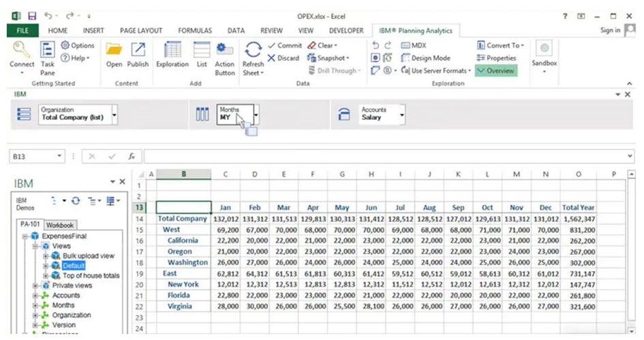
Task: Click the Refresh Sheet icon
Action: pyautogui.click(x=253, y=50)
